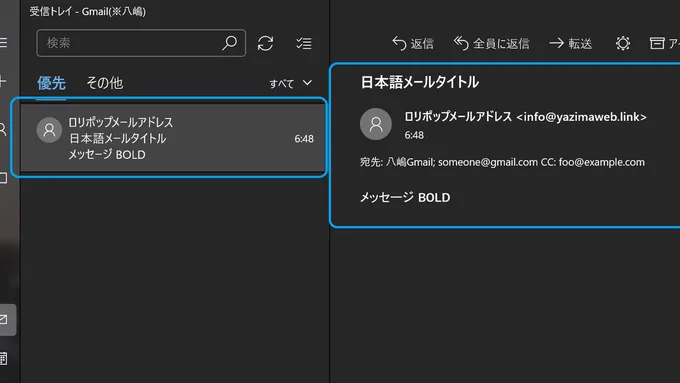Click the search magnifier icon
The width and height of the screenshot is (680, 383).
point(229,43)
